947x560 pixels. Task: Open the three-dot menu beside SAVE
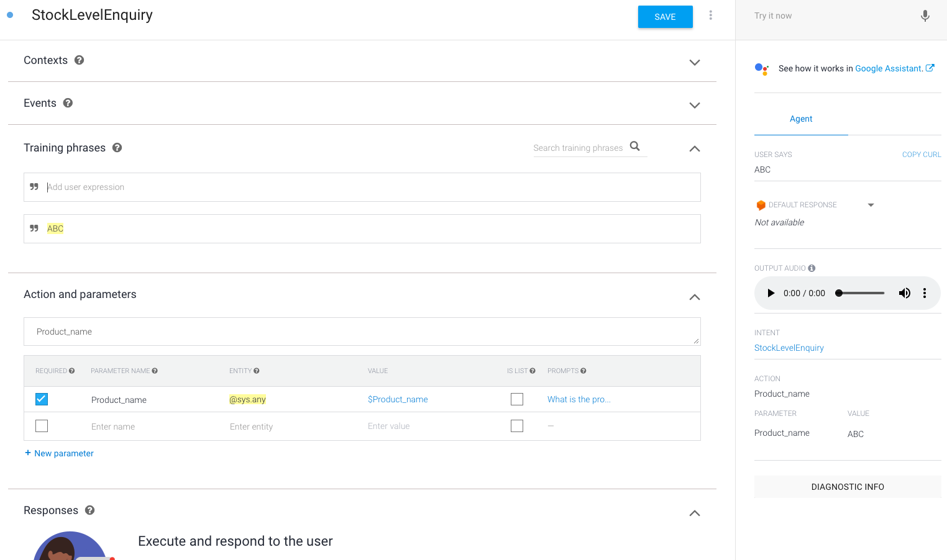pyautogui.click(x=710, y=16)
